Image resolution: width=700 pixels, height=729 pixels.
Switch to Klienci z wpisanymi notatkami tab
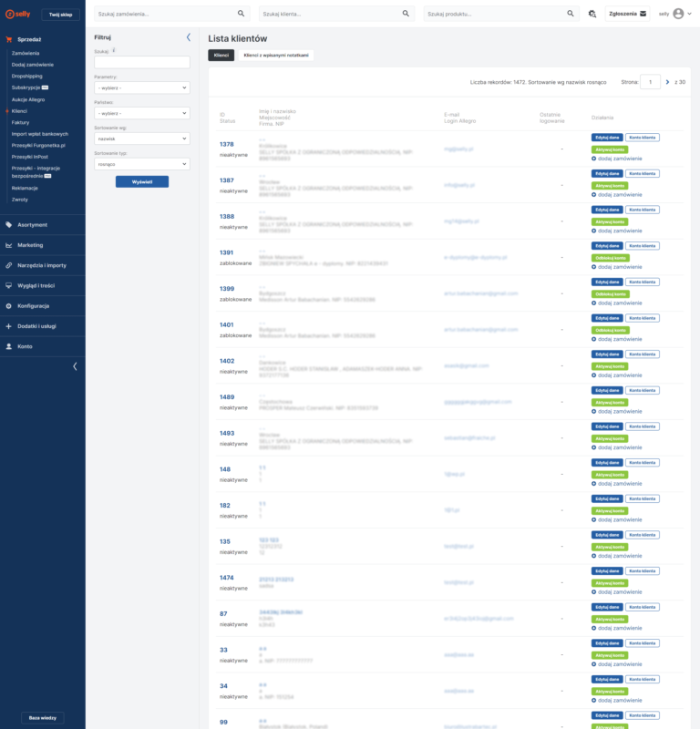click(x=276, y=56)
